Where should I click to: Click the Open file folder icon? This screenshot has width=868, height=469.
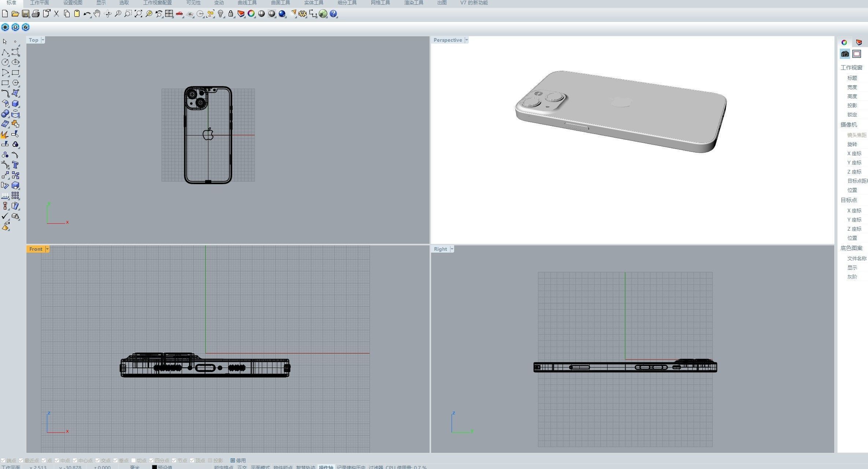(15, 14)
